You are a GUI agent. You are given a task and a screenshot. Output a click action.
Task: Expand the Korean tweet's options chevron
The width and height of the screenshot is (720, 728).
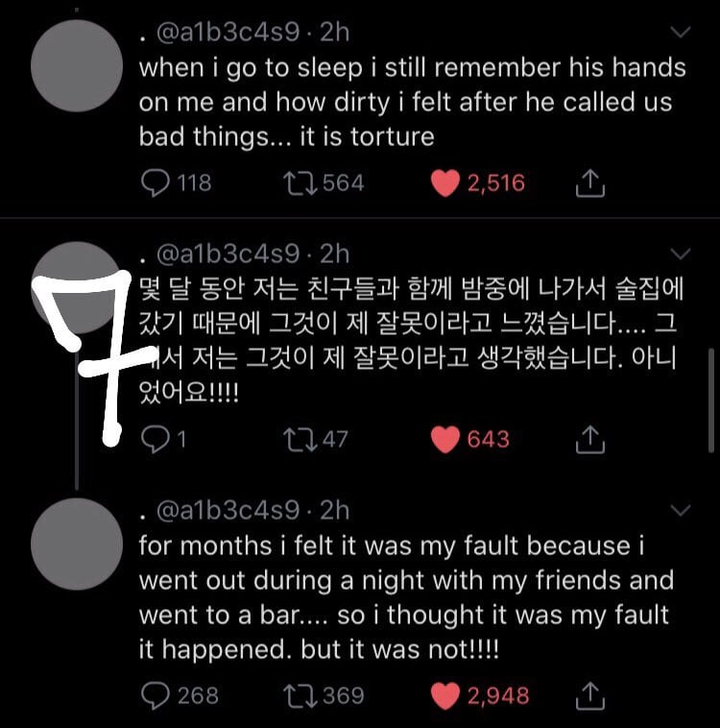pos(681,255)
